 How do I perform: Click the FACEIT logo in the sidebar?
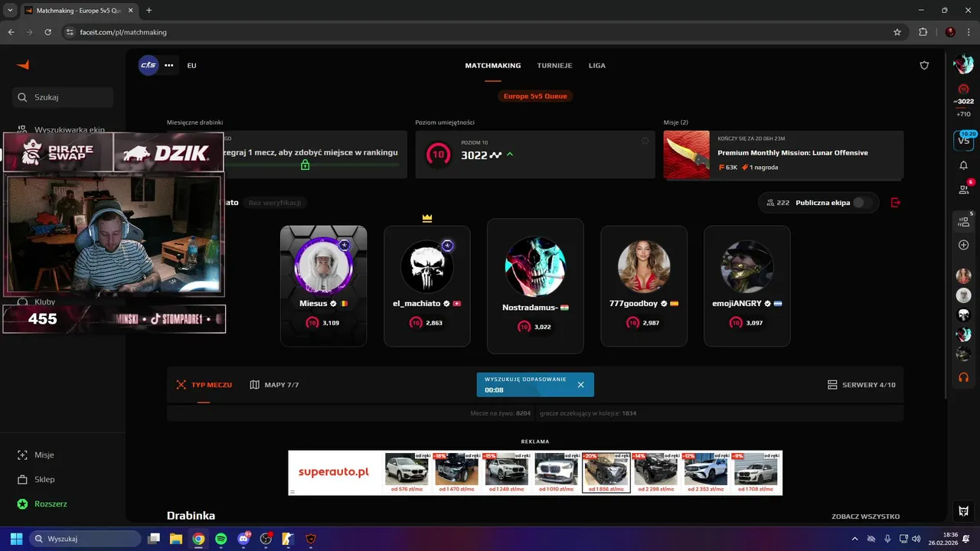pos(23,65)
